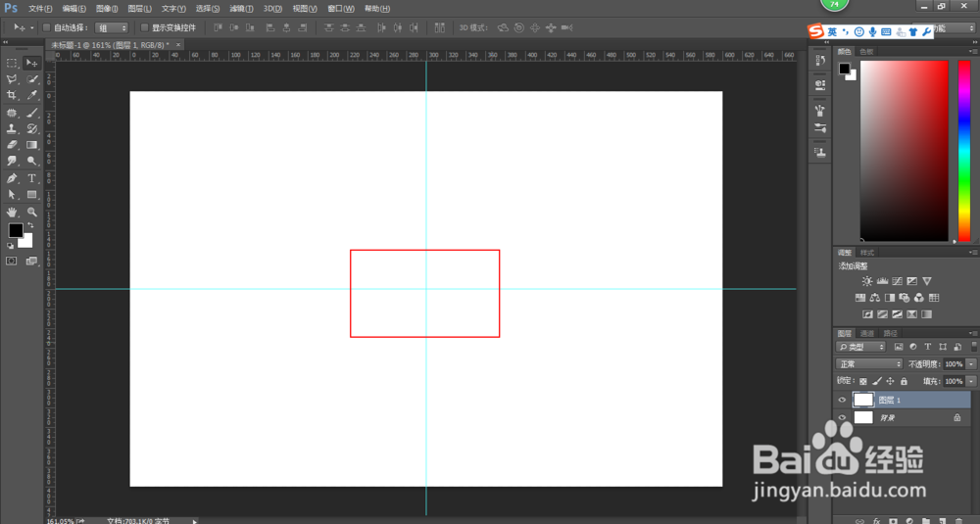Select the Horizontal Type tool
The width and height of the screenshot is (980, 524).
[32, 178]
